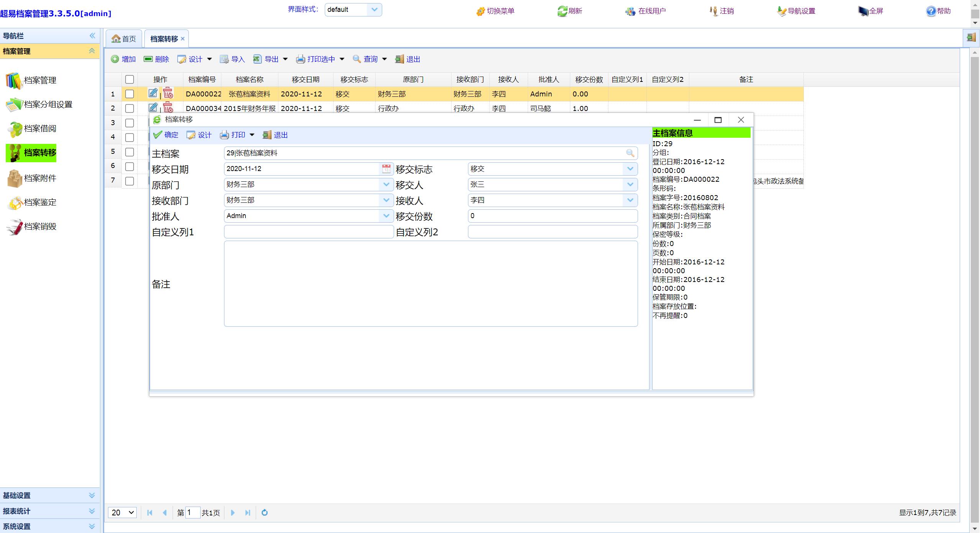
Task: Open 档案借阅 sidebar item
Action: [x=31, y=129]
